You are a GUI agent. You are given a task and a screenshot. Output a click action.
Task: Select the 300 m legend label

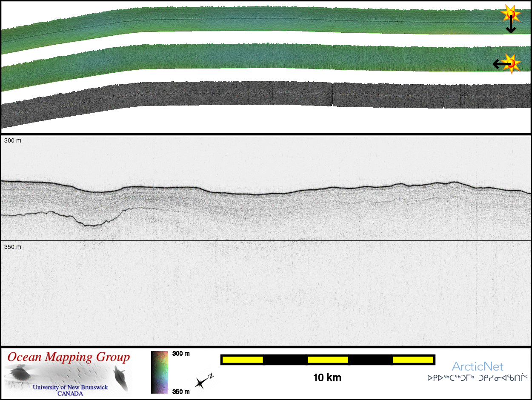pos(181,354)
